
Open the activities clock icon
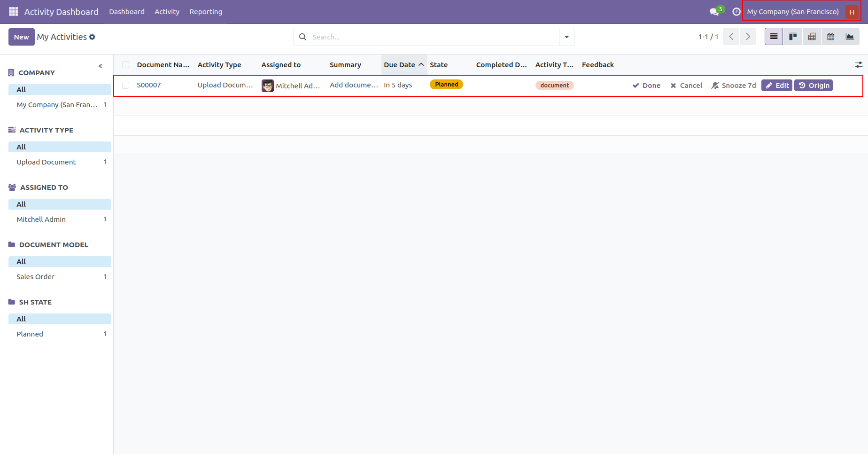(736, 12)
